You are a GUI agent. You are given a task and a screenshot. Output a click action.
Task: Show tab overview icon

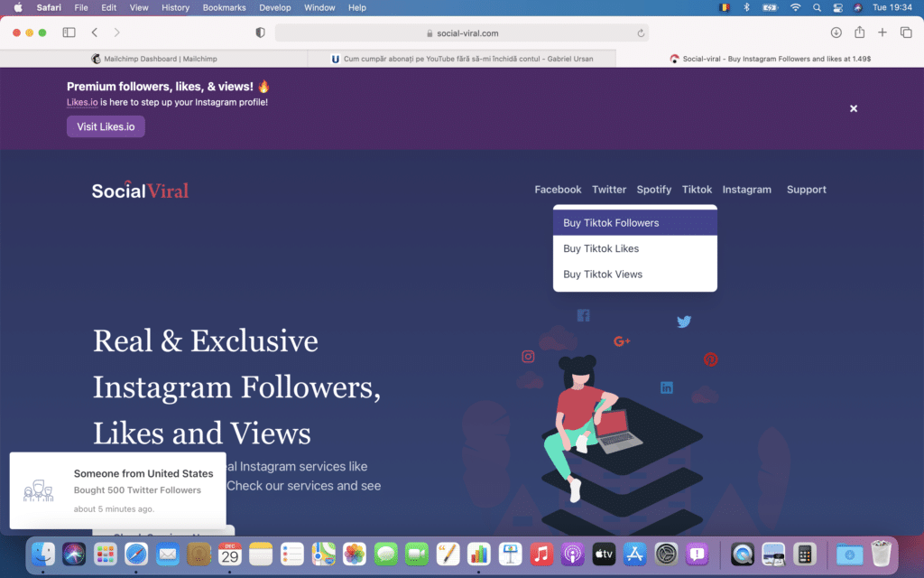tap(906, 33)
